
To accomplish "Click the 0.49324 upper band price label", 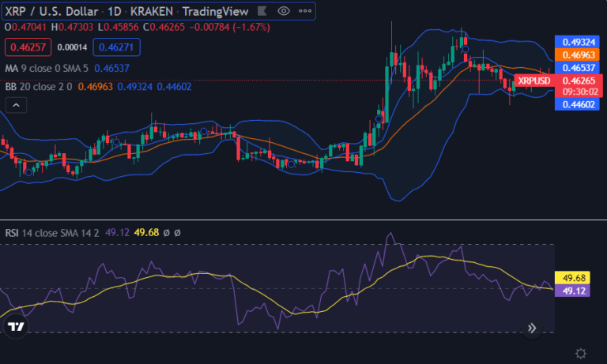I will (x=577, y=42).
